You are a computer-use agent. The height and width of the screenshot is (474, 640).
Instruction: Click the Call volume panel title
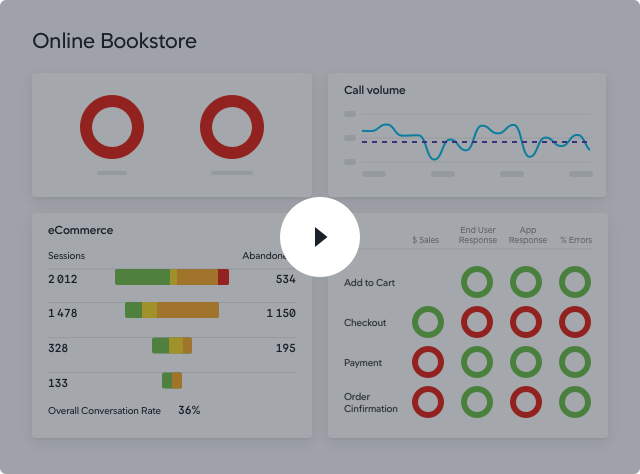(x=374, y=90)
